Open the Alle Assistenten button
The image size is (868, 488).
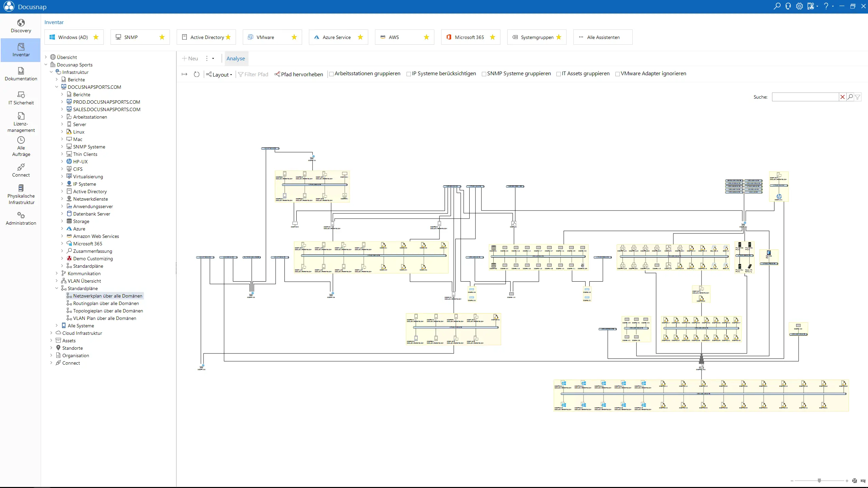[603, 37]
